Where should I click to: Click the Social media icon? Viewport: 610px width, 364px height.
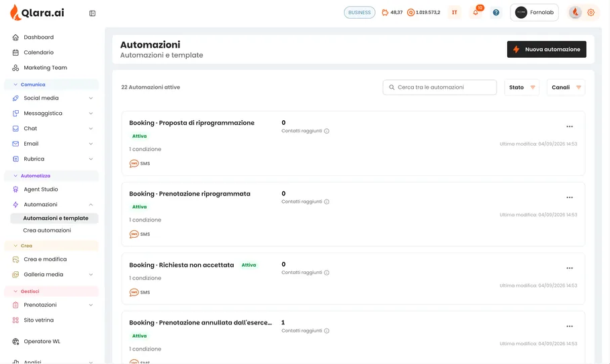[15, 98]
